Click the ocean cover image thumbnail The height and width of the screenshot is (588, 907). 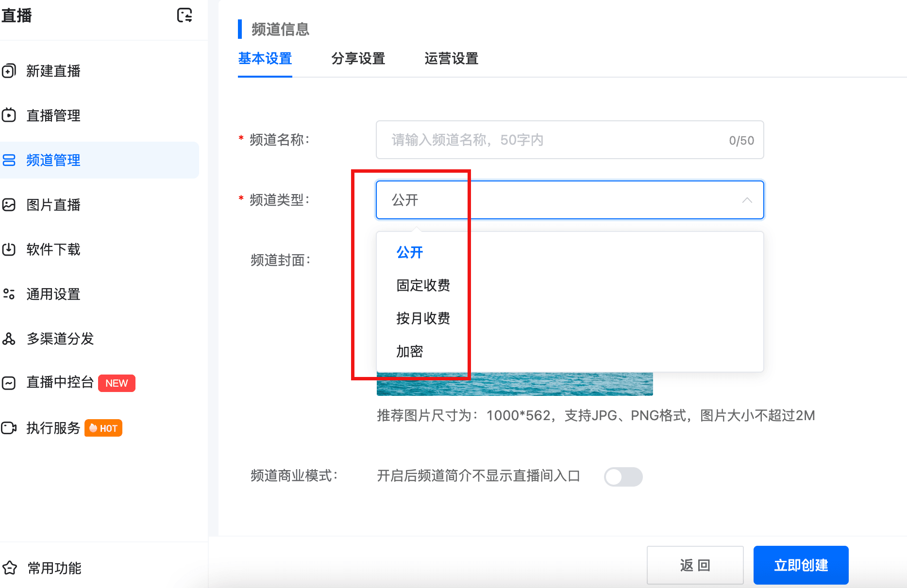tap(515, 384)
